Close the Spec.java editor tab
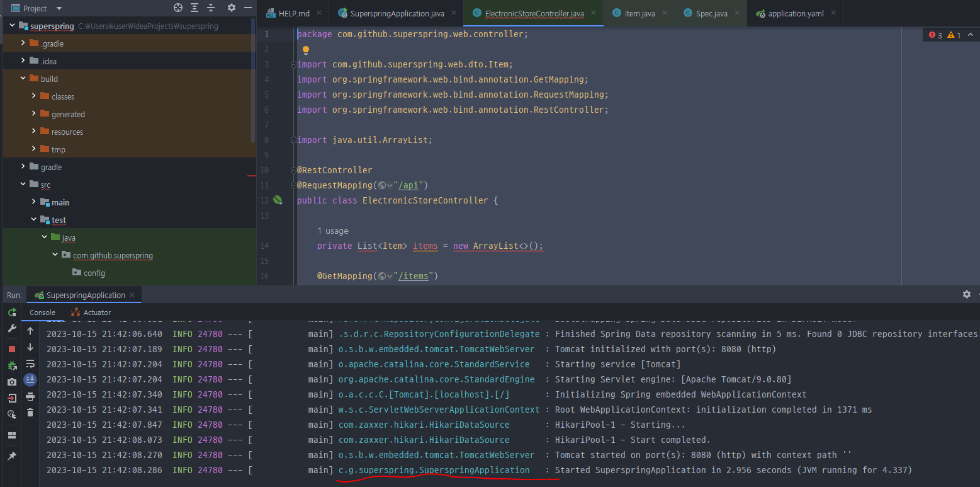The height and width of the screenshot is (487, 980). pyautogui.click(x=736, y=13)
